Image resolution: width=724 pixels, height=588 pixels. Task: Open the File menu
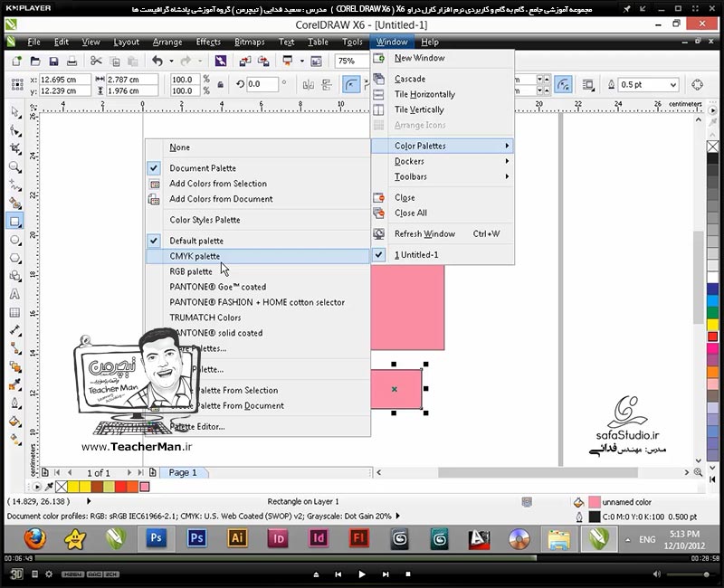coord(33,42)
